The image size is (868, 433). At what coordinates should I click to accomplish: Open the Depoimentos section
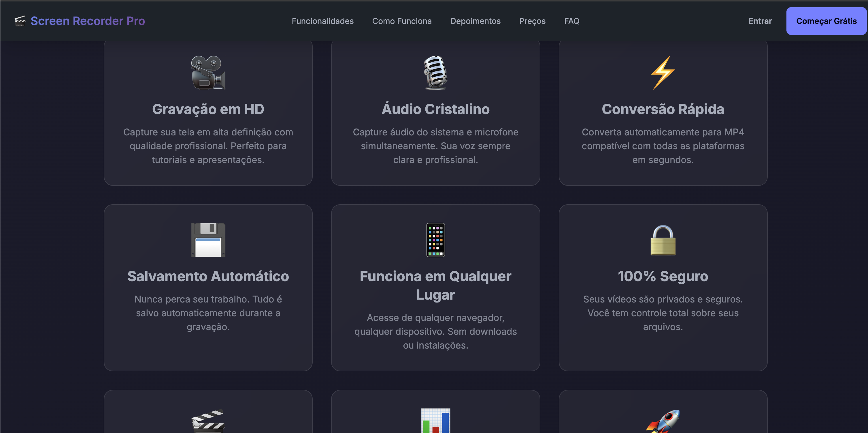pos(475,21)
